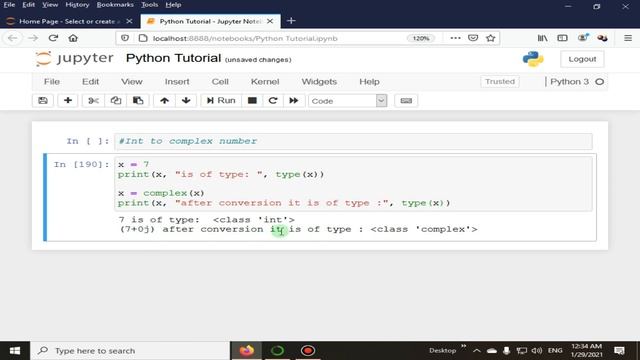
Task: Open Firefox from the taskbar
Action: [247, 351]
